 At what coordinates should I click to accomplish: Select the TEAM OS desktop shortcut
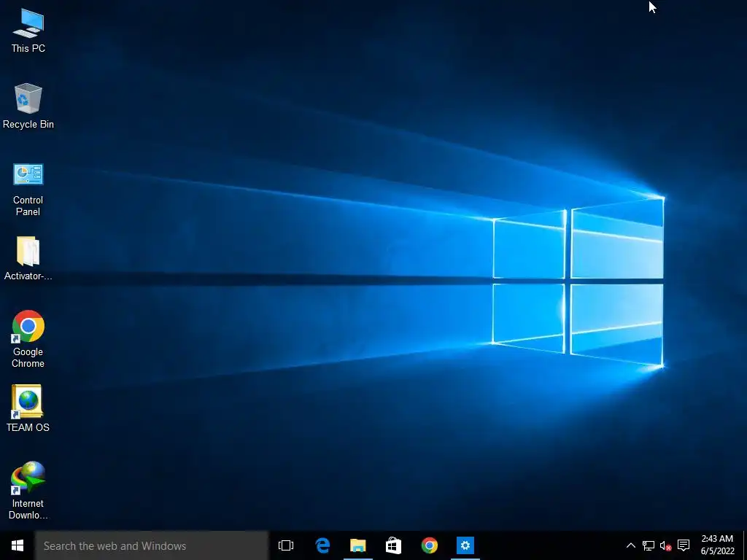28,408
